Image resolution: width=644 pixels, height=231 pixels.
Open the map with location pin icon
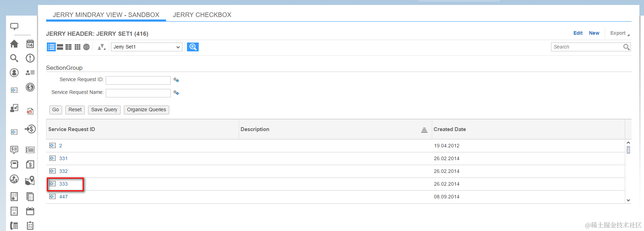coord(30,180)
